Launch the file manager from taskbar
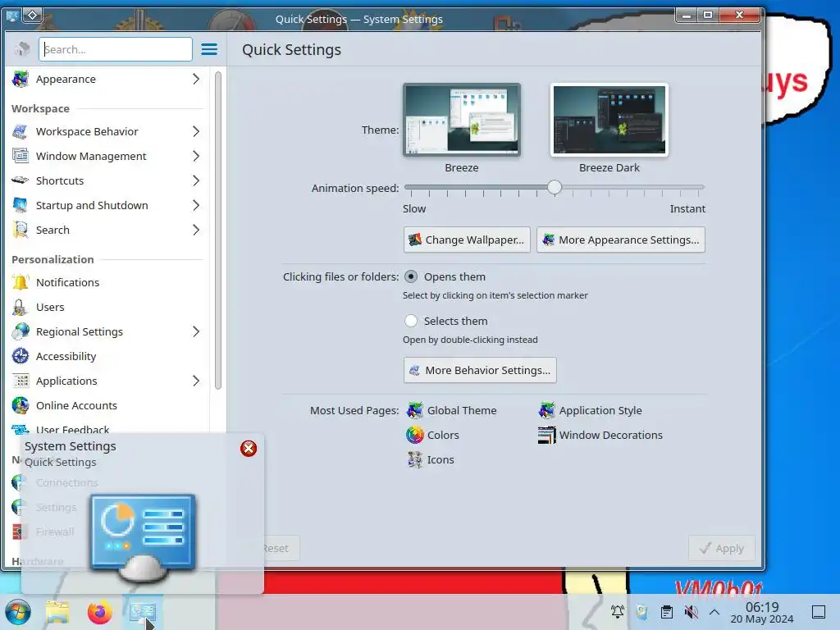This screenshot has width=840, height=630. pos(57,612)
